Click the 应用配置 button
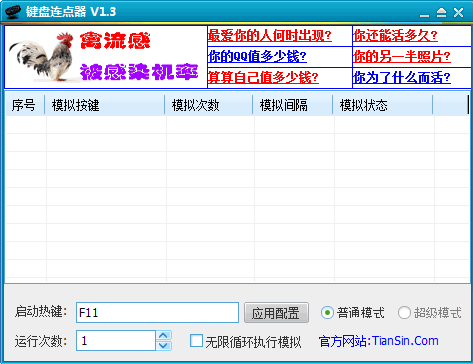Screen dimensions: 473x364 (x=276, y=313)
